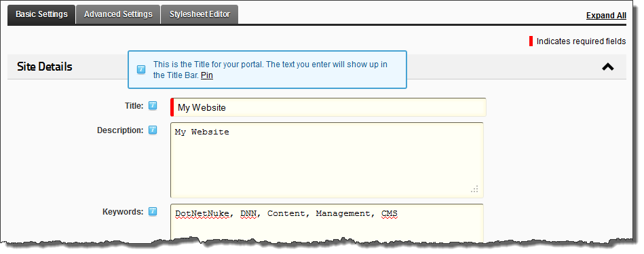Click the Description text area resize handle
644x254 pixels.
[474, 189]
